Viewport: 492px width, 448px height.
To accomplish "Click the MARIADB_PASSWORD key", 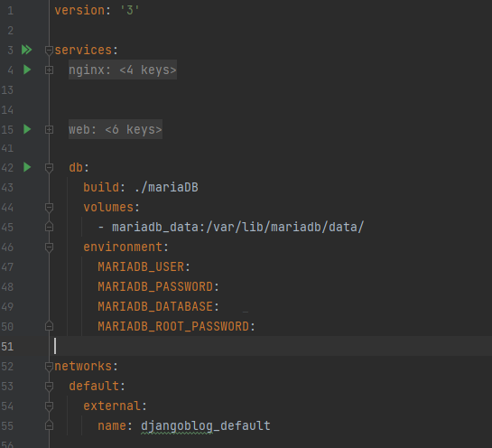I will point(155,286).
